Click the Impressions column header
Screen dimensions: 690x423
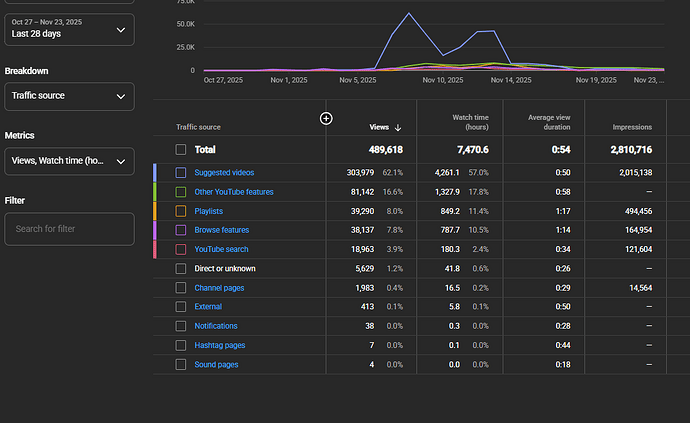click(632, 127)
